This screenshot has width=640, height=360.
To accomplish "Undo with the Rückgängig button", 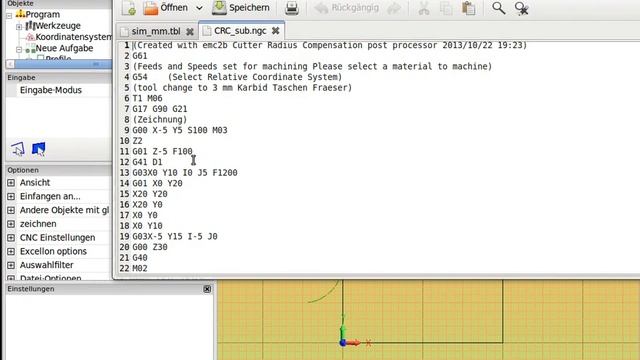I will [x=347, y=8].
